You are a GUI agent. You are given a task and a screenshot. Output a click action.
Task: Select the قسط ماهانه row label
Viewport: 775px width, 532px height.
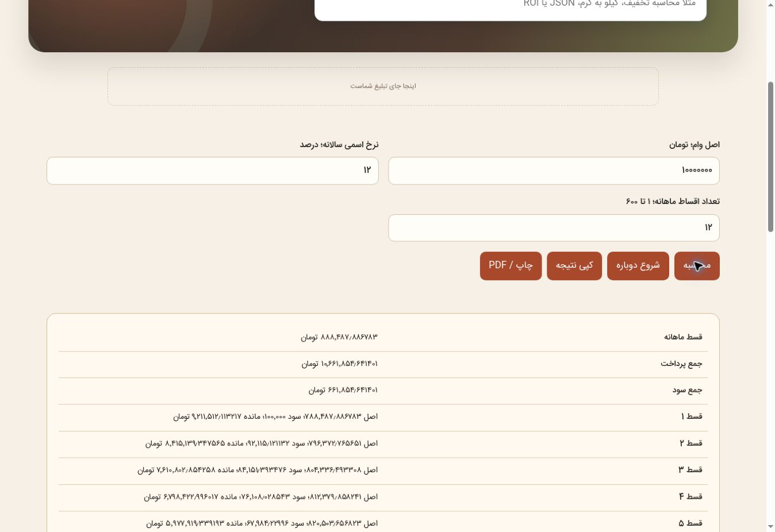tap(683, 337)
